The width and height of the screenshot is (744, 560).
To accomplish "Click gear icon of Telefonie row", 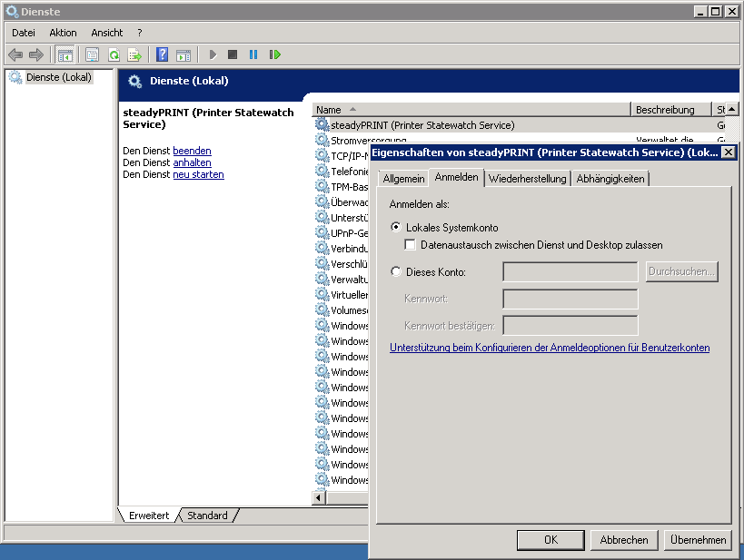I will (322, 171).
